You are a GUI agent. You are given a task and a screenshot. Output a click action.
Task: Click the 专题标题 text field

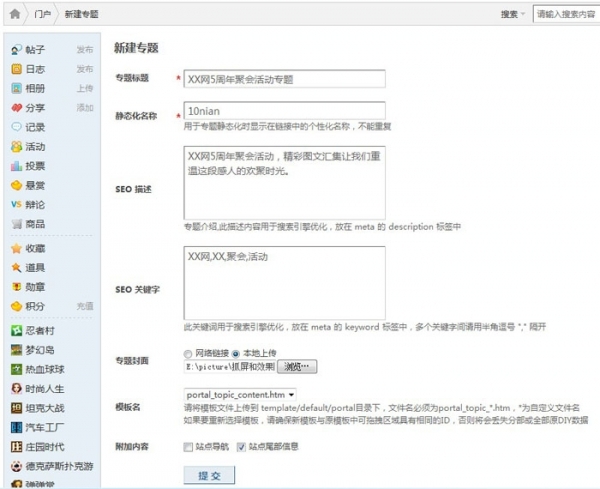(285, 79)
